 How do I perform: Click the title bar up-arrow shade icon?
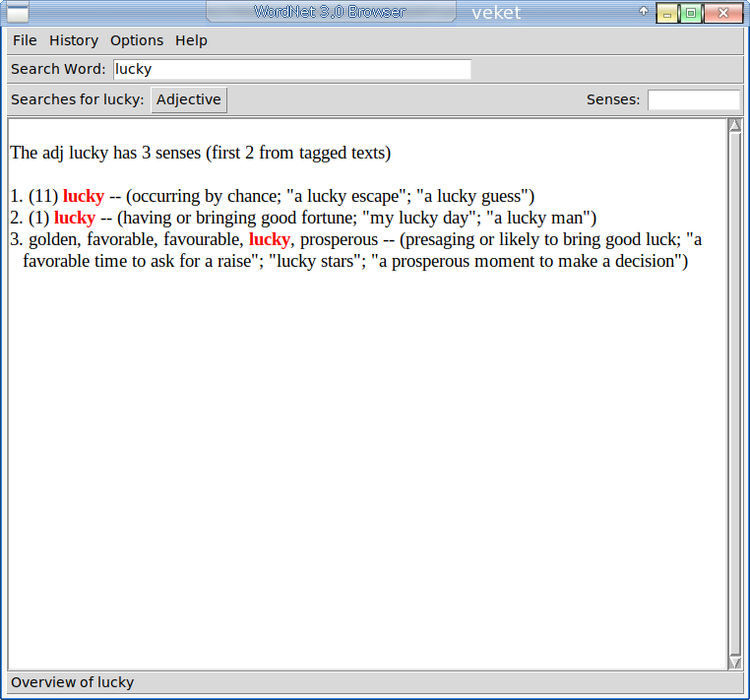(x=644, y=11)
